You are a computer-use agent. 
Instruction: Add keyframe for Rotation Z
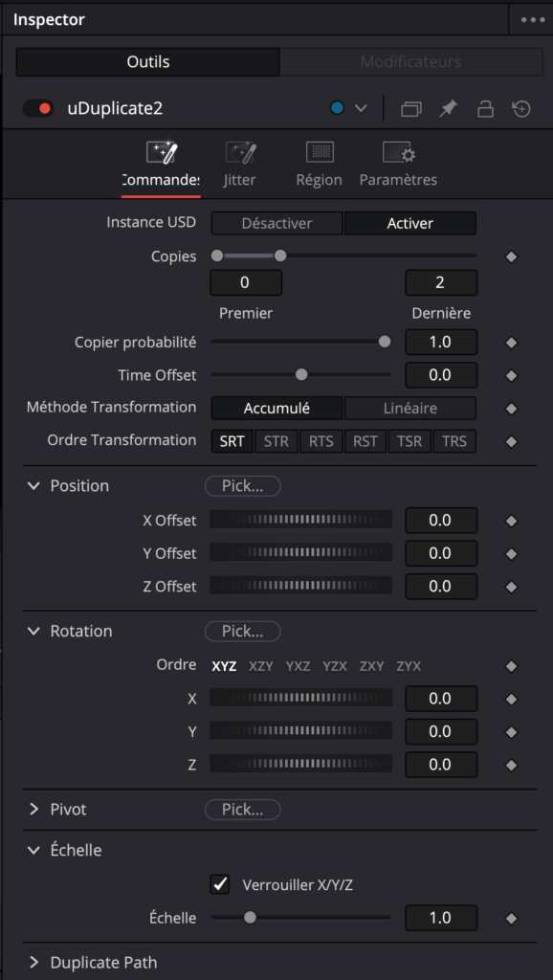click(x=512, y=765)
